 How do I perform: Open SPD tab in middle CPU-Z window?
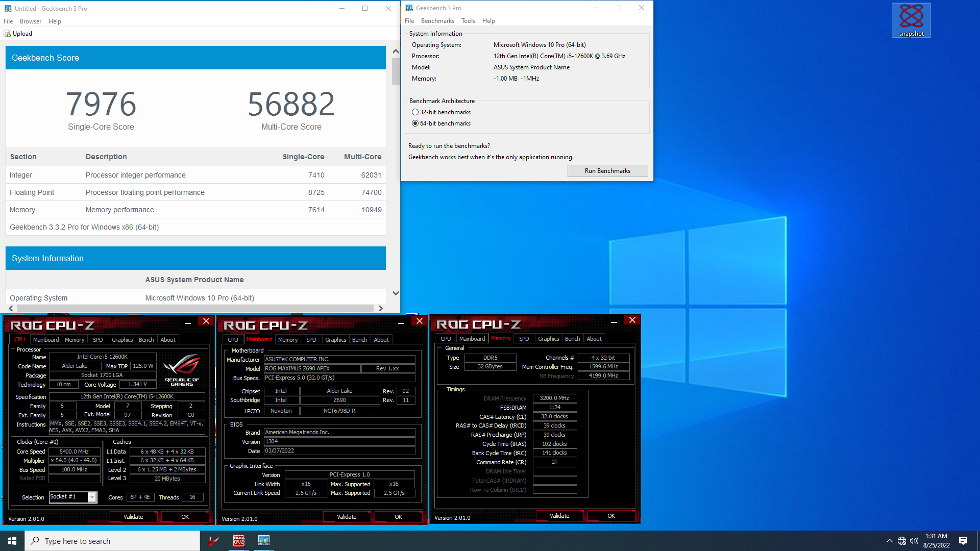click(x=311, y=340)
